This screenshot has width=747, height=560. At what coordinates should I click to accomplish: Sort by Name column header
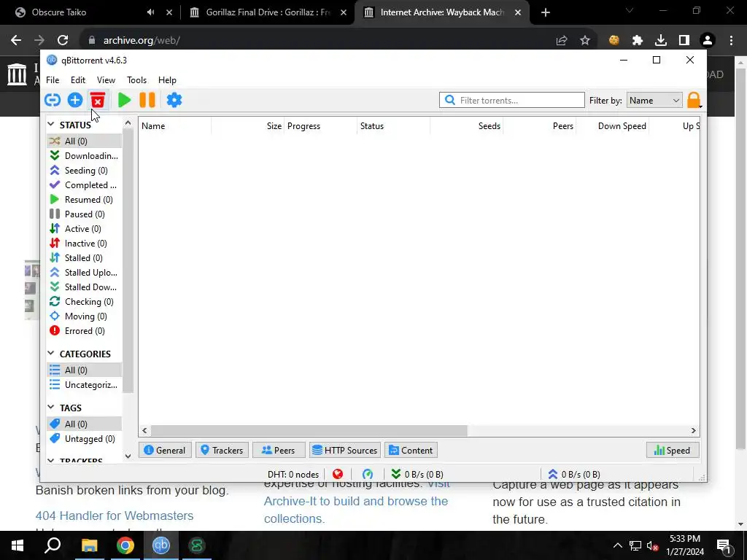coord(175,126)
